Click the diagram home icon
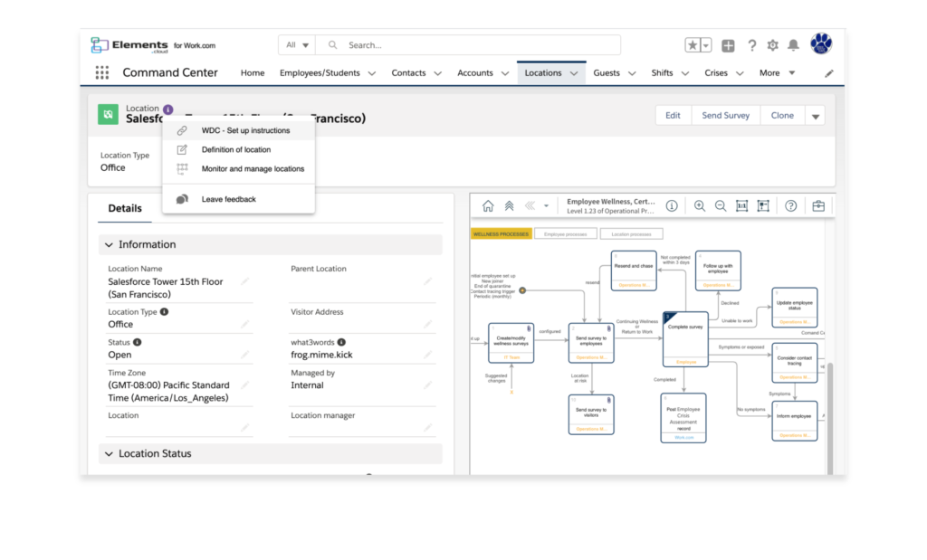This screenshot has height=560, width=927. [488, 205]
